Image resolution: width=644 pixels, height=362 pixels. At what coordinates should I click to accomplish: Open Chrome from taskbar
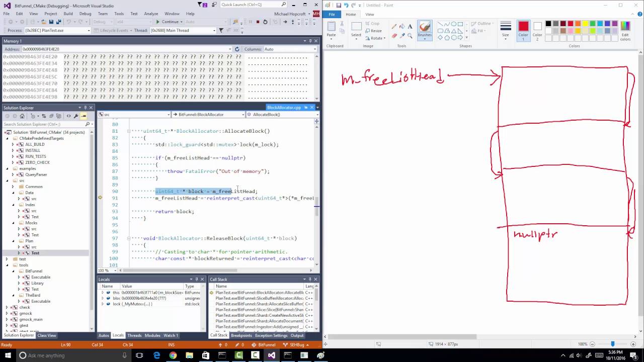(173, 355)
